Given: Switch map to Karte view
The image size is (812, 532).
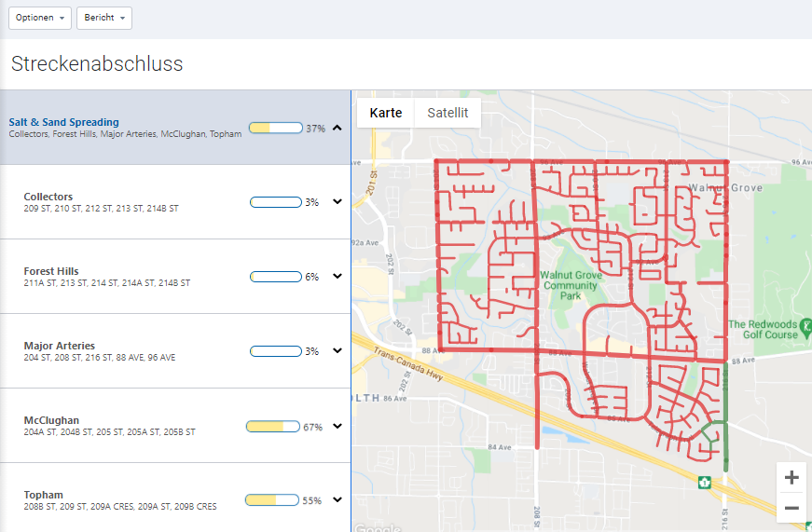Looking at the screenshot, I should point(386,113).
